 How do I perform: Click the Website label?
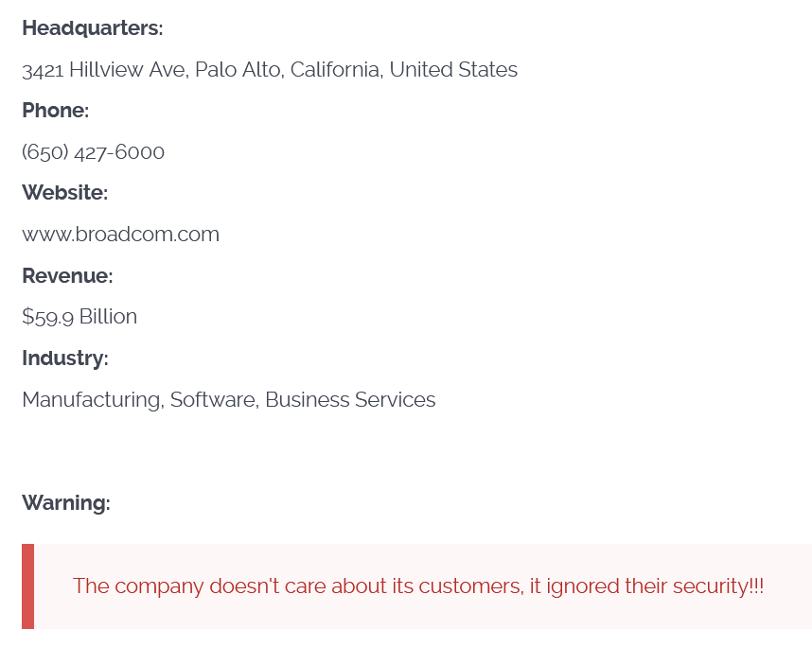click(x=64, y=193)
